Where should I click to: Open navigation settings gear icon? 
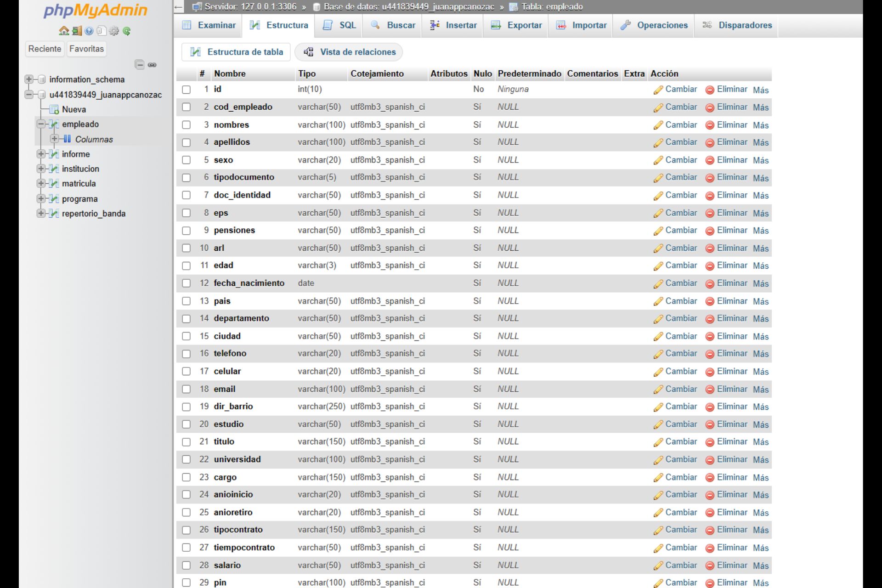click(114, 31)
